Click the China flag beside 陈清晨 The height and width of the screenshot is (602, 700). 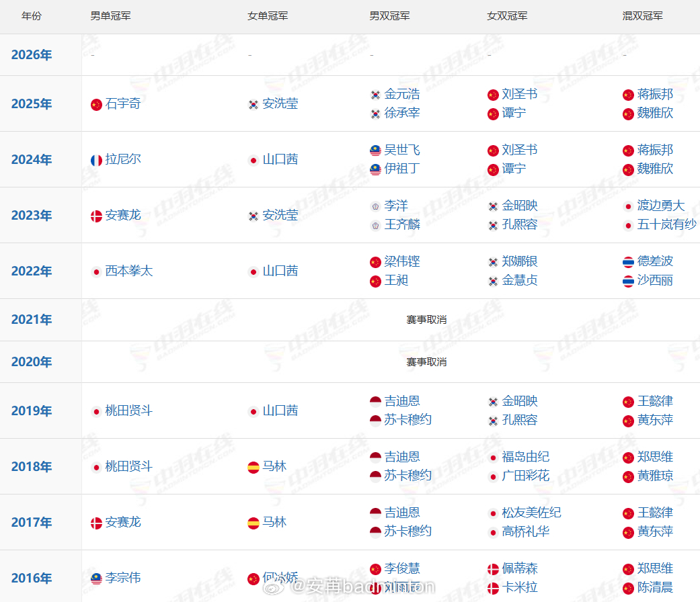click(628, 588)
